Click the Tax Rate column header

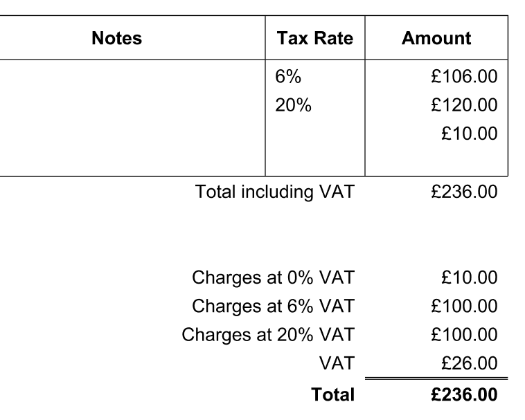(314, 38)
